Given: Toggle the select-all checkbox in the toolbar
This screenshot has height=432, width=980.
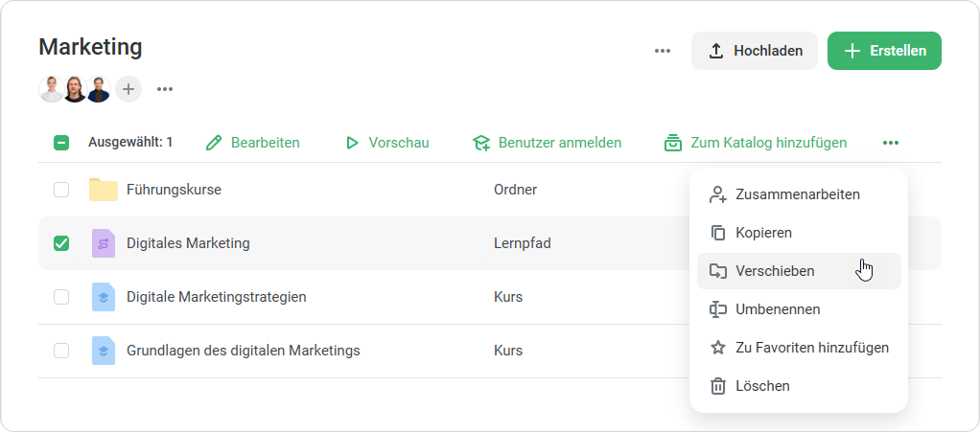Looking at the screenshot, I should click(x=61, y=143).
